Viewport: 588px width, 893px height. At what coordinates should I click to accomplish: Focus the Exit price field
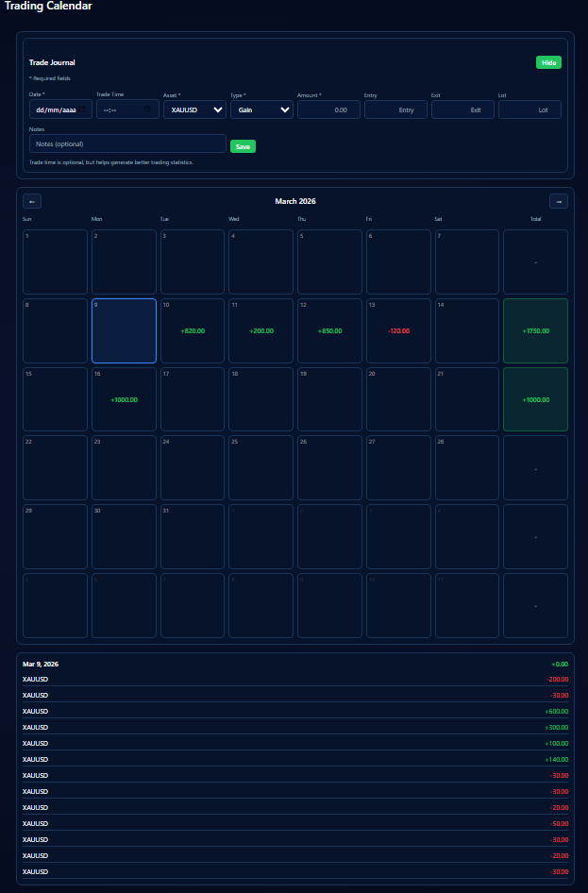coord(462,110)
